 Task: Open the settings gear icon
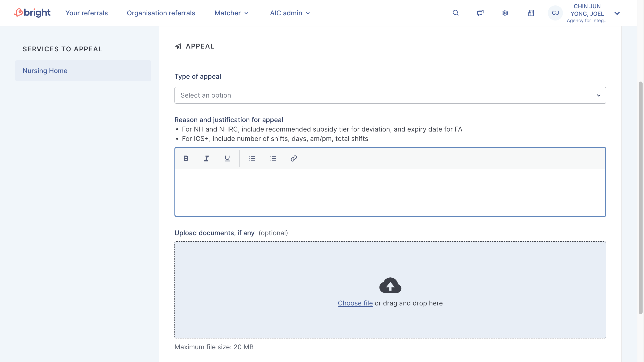pos(505,13)
